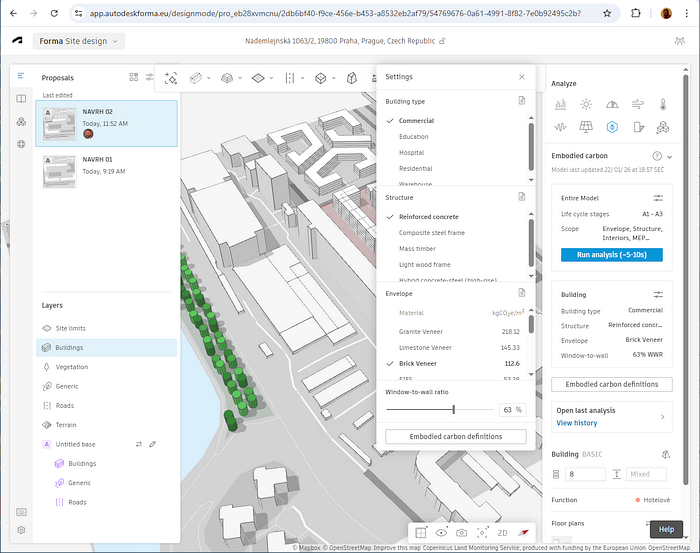This screenshot has height=553, width=700.
Task: Switch to 2D view
Action: click(x=502, y=533)
